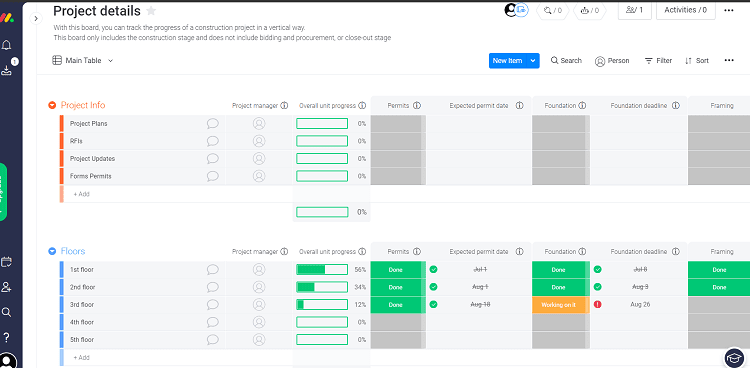Click the Project details board title
Image resolution: width=750 pixels, height=368 pixels.
(97, 11)
